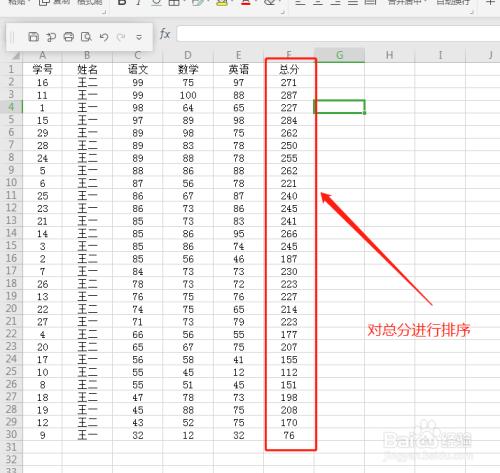
Task: Select column B header
Action: point(87,55)
